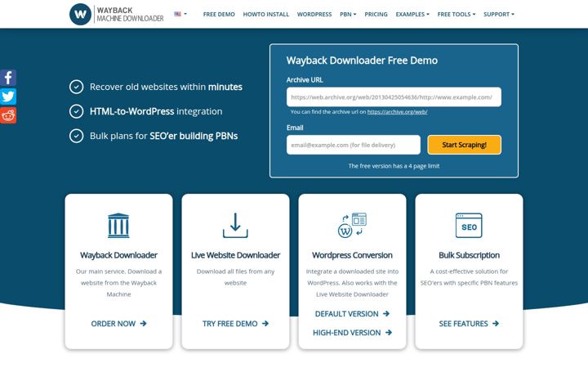Open the WORDPRESS nav item

tap(314, 14)
